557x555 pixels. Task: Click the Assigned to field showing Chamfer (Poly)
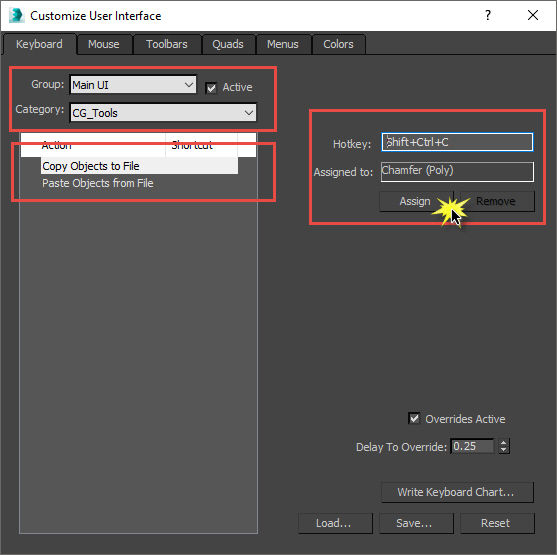[x=457, y=172]
